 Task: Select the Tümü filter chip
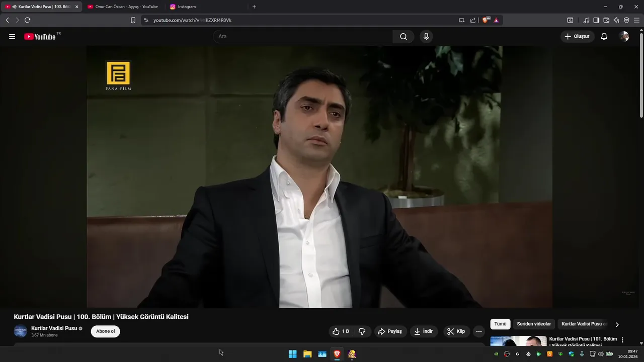tap(500, 324)
